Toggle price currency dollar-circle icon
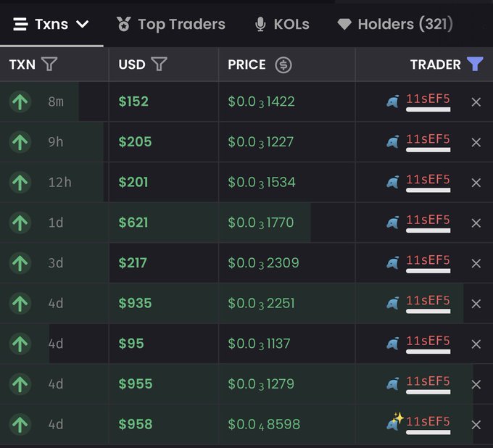 click(283, 65)
